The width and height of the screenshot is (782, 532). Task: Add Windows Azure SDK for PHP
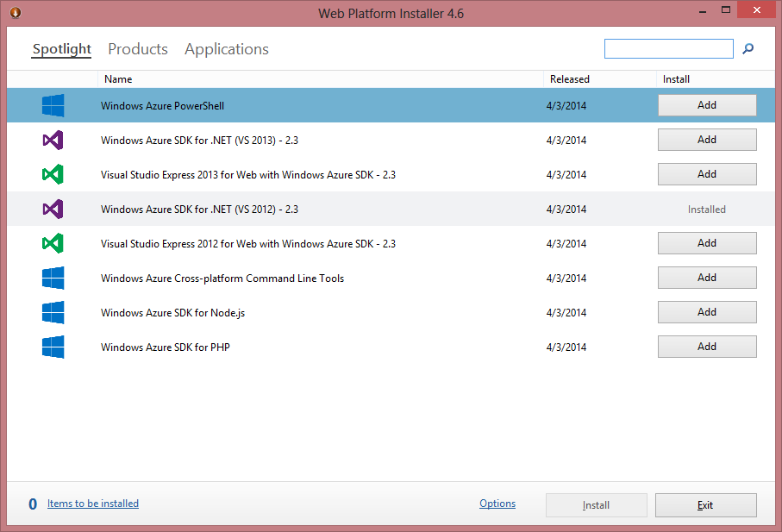point(707,346)
